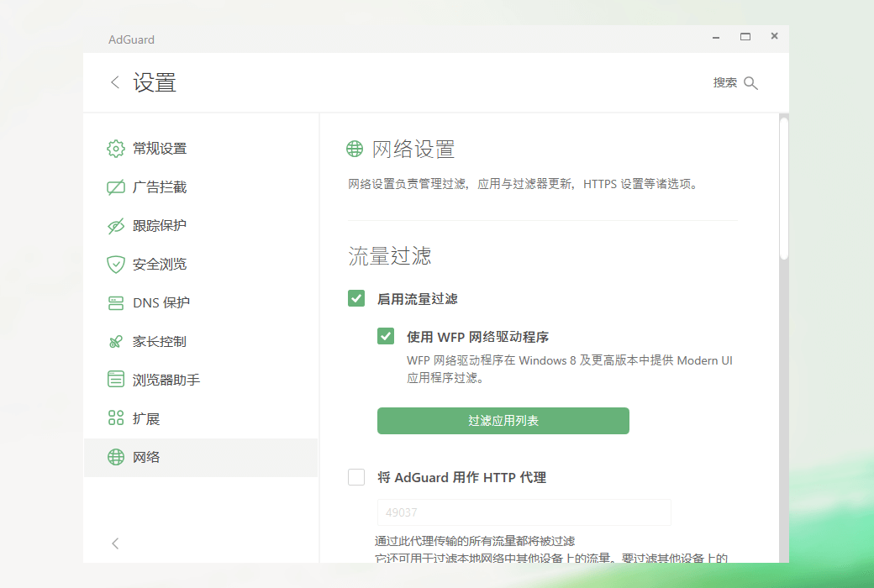Click the 安全浏览 shield icon
874x588 pixels.
tap(115, 264)
